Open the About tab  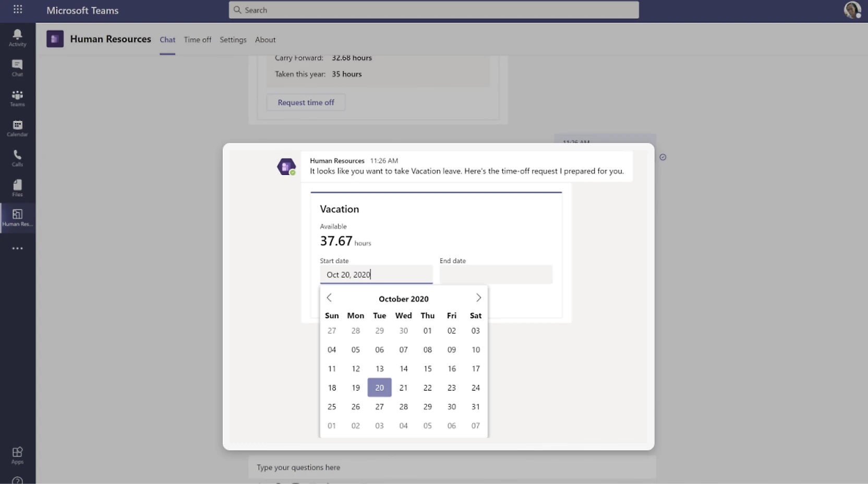[265, 40]
